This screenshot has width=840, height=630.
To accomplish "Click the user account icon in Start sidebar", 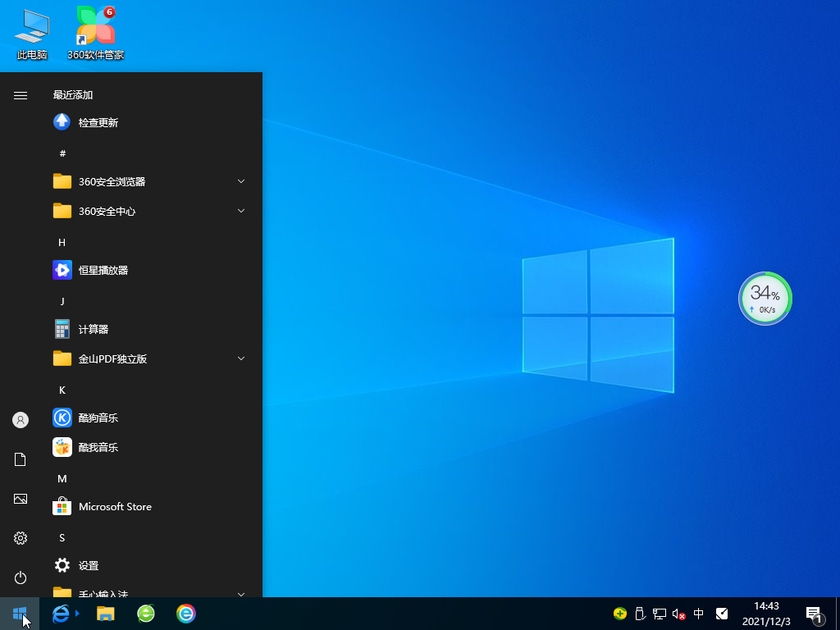I will click(x=20, y=420).
